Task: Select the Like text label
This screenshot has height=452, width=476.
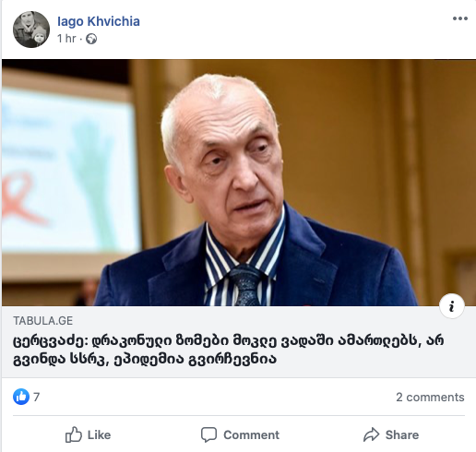Action: click(x=99, y=435)
